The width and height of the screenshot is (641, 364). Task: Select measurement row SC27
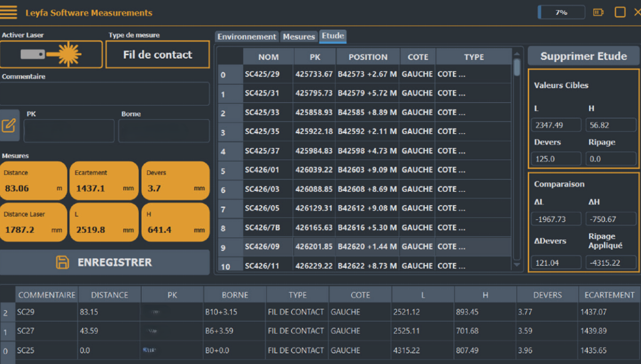[320, 331]
